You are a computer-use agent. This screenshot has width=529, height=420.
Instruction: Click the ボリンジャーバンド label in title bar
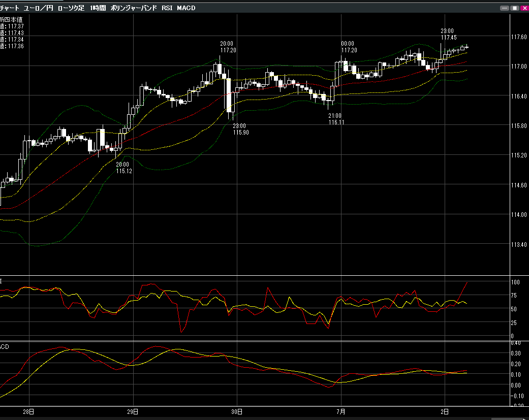point(134,8)
